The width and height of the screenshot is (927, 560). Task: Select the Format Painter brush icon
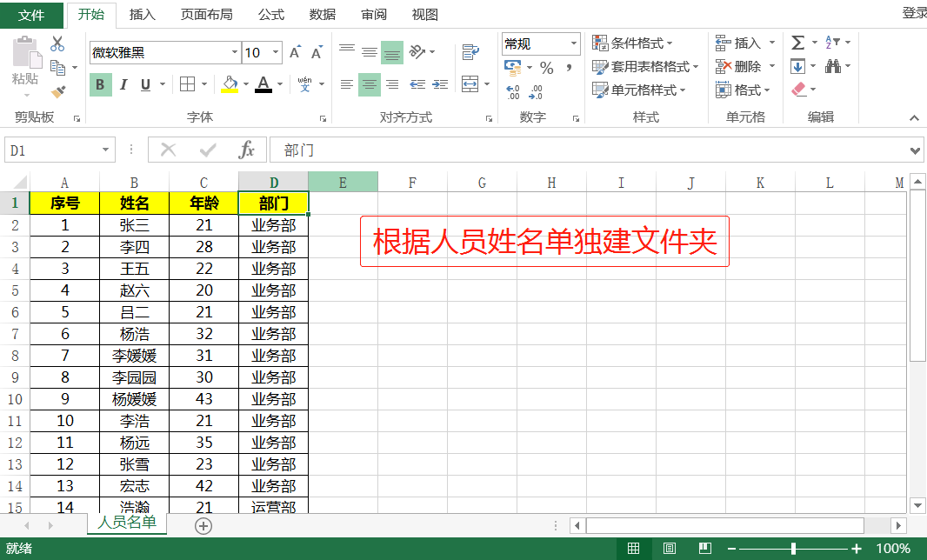pos(58,91)
